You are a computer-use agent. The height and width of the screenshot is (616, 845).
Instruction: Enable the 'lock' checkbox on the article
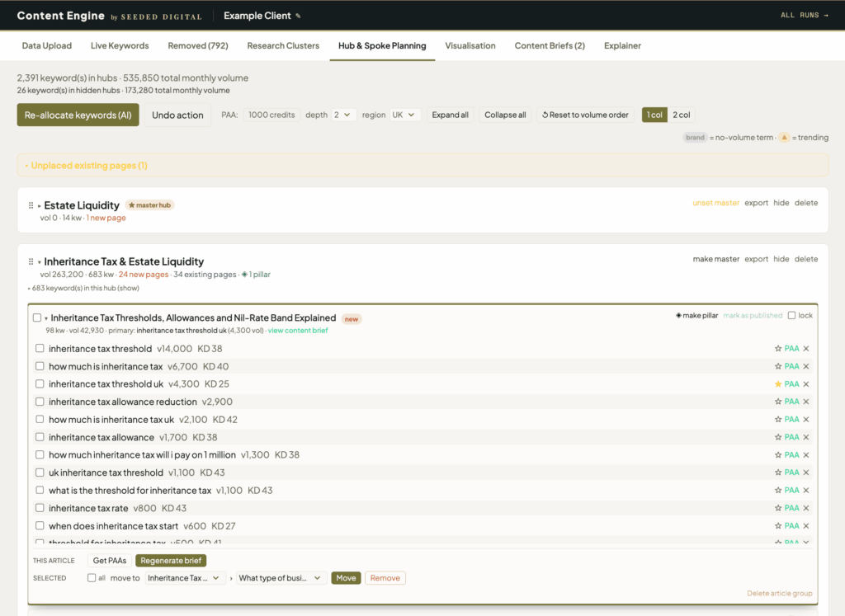tap(791, 316)
